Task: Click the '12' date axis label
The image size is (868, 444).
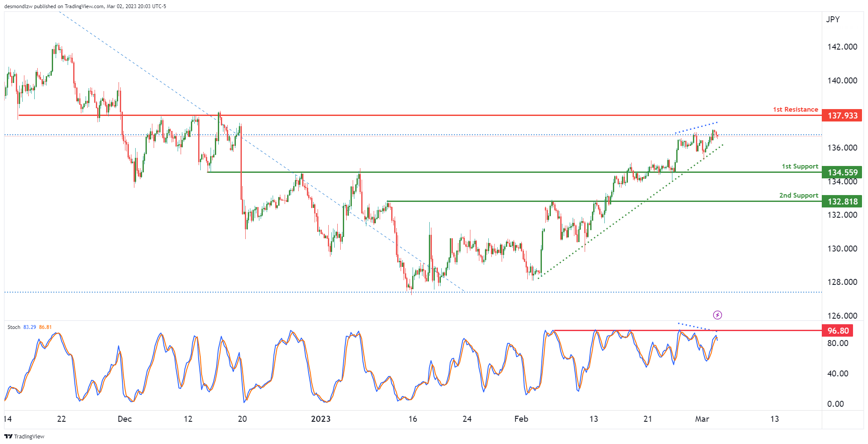Action: 188,419
